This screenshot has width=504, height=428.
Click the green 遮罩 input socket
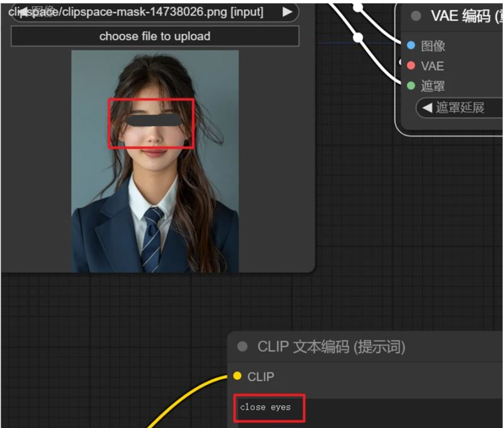click(411, 86)
